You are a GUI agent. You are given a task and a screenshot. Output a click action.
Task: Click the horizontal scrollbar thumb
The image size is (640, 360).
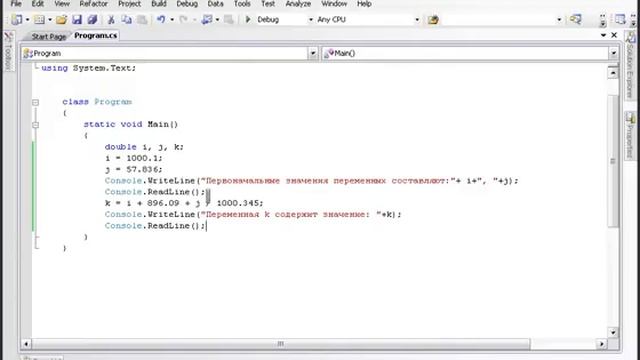point(281,344)
